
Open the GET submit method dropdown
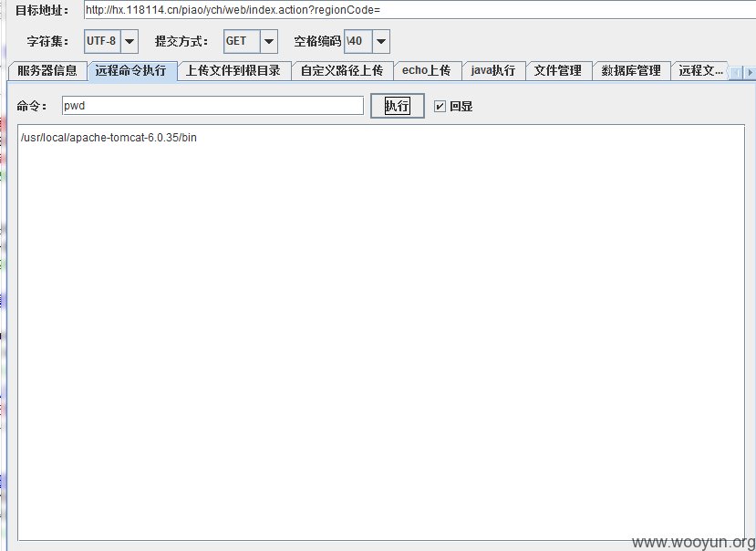[250, 41]
